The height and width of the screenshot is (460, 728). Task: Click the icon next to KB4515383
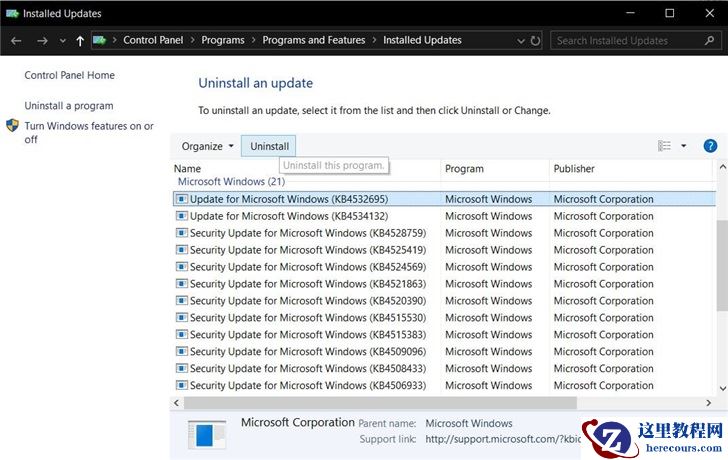pyautogui.click(x=182, y=334)
